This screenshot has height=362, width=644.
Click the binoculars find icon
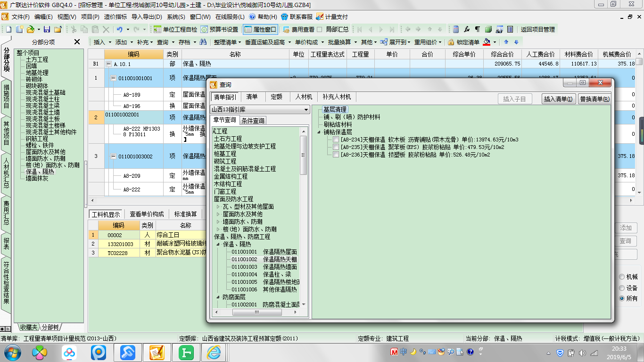203,42
